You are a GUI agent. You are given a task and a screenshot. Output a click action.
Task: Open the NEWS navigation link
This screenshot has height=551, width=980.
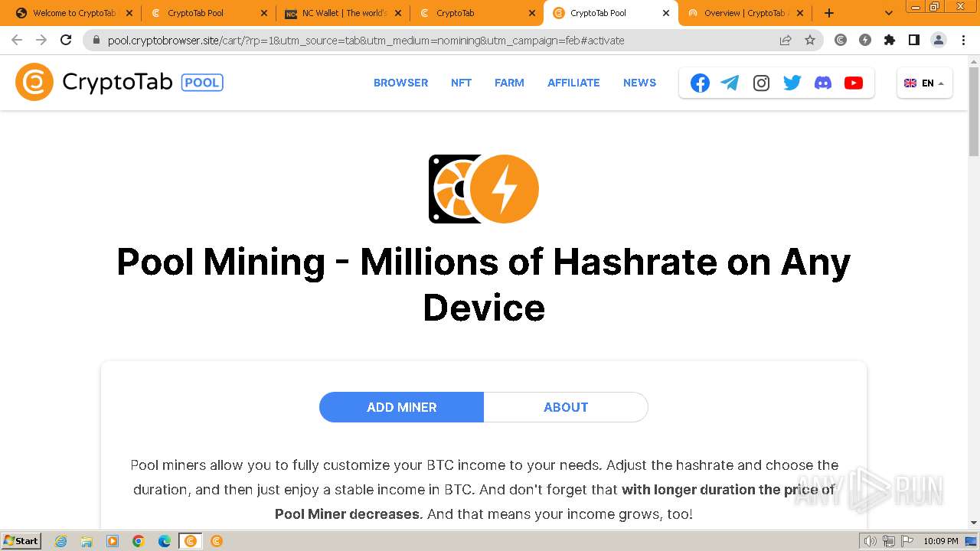tap(639, 83)
